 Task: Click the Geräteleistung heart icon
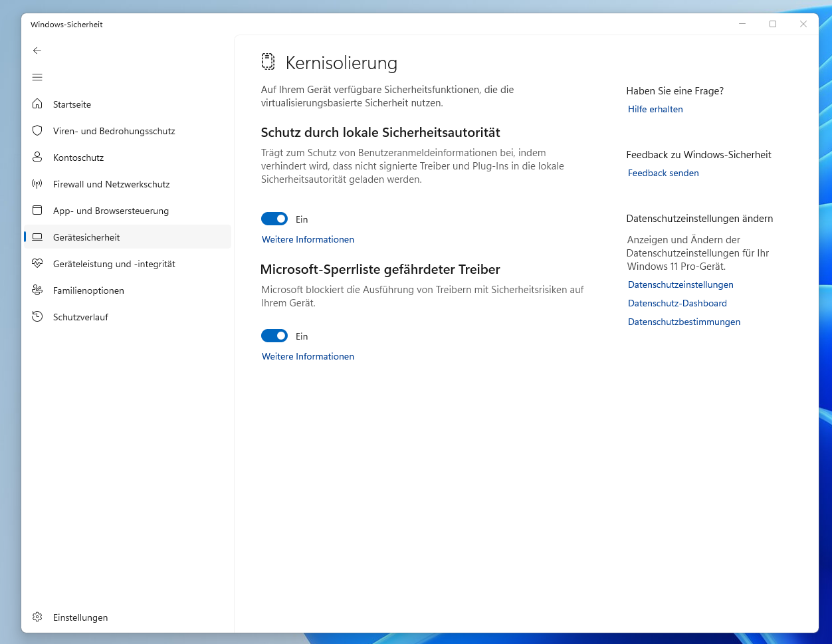click(x=37, y=264)
